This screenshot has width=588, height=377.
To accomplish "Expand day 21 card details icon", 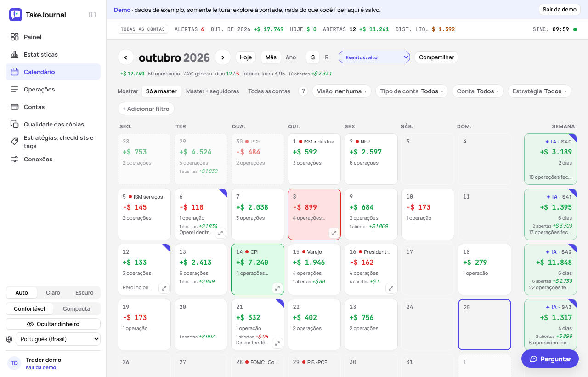I will point(277,343).
